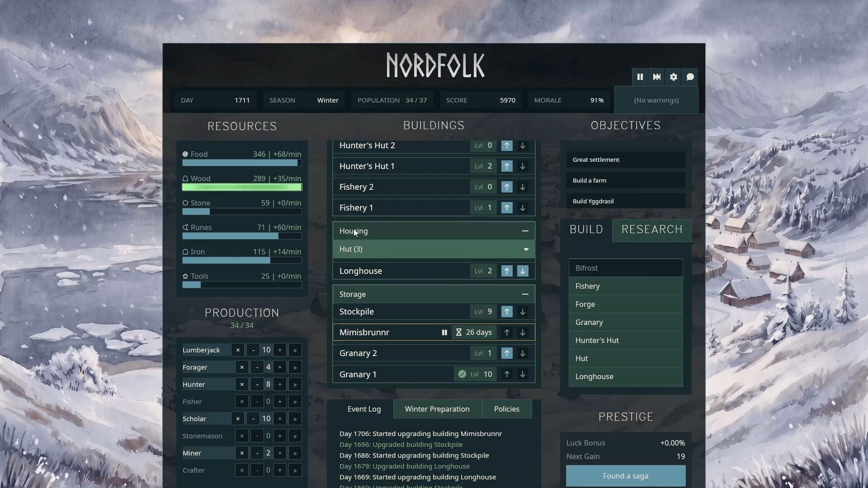Click the Granary 1 down arrow
This screenshot has width=868, height=488.
tap(523, 374)
